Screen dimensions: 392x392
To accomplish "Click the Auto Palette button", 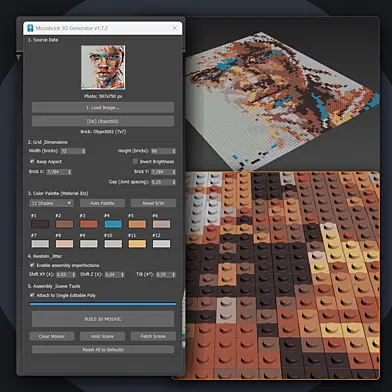I will 102,203.
